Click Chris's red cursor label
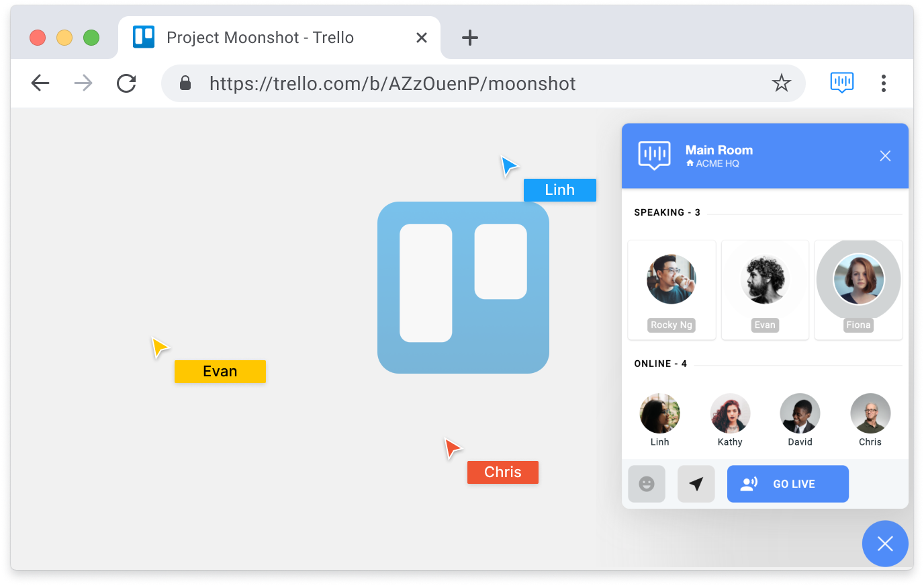Viewport: 924px width, 586px height. coord(503,472)
